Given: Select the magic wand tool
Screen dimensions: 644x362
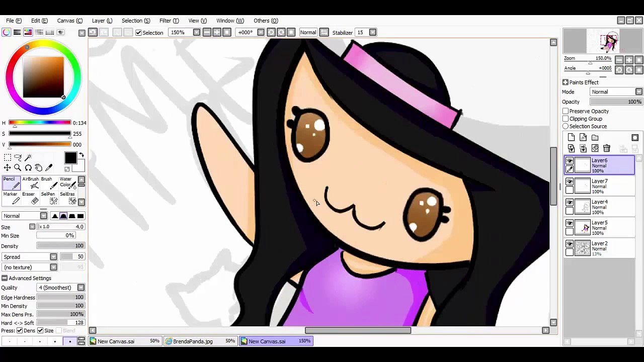Looking at the screenshot, I should pyautogui.click(x=28, y=158).
